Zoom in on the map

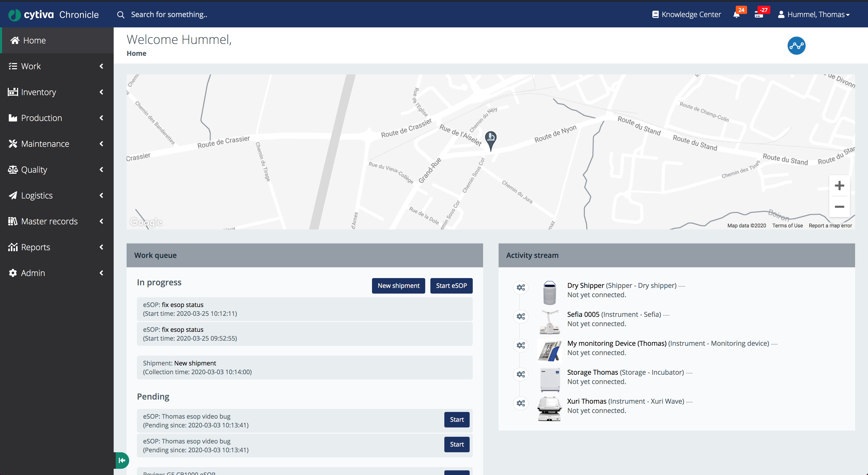pyautogui.click(x=839, y=185)
